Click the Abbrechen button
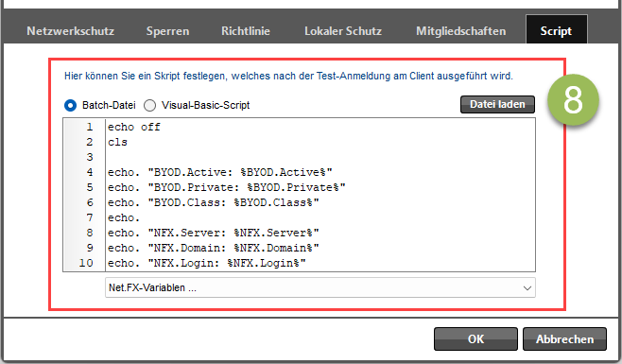Image resolution: width=622 pixels, height=364 pixels. (564, 339)
